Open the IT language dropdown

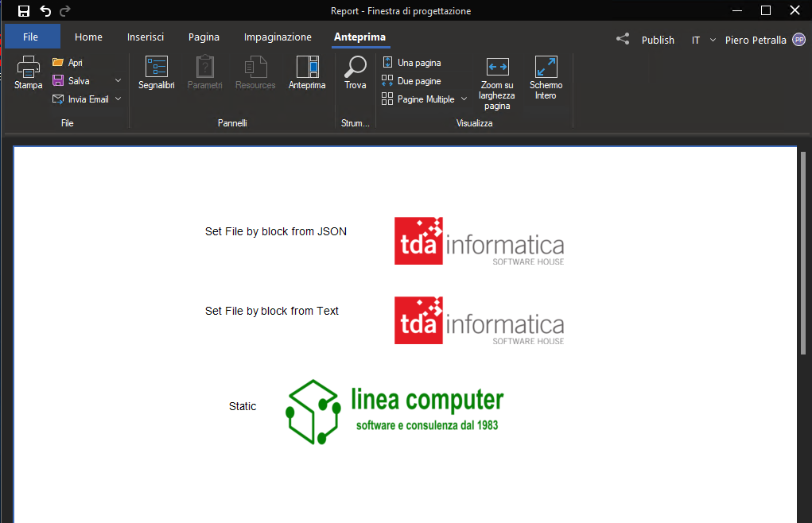click(x=703, y=40)
